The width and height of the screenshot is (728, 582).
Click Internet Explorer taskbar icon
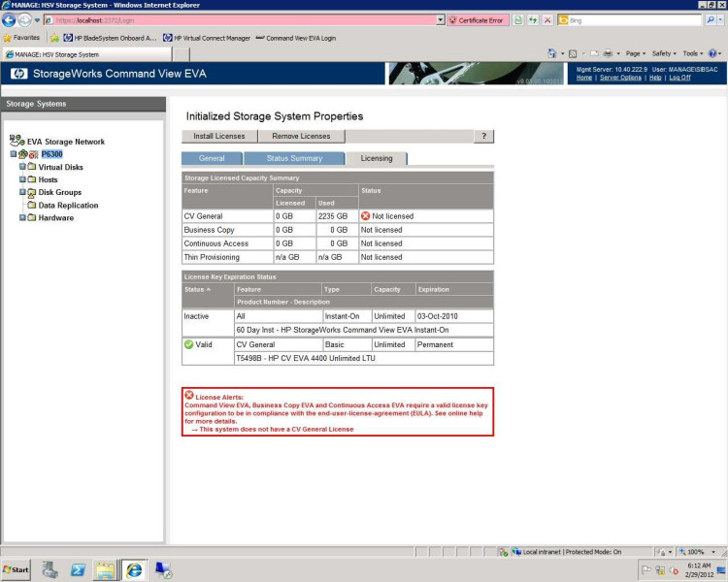coord(134,569)
